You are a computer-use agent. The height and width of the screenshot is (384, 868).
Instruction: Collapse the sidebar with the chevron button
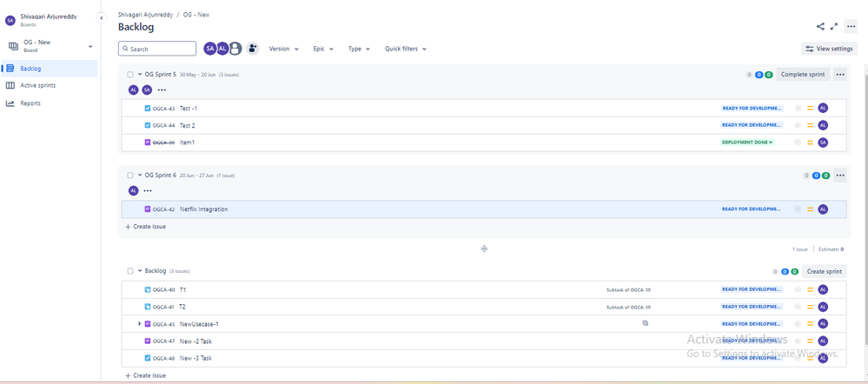(102, 18)
